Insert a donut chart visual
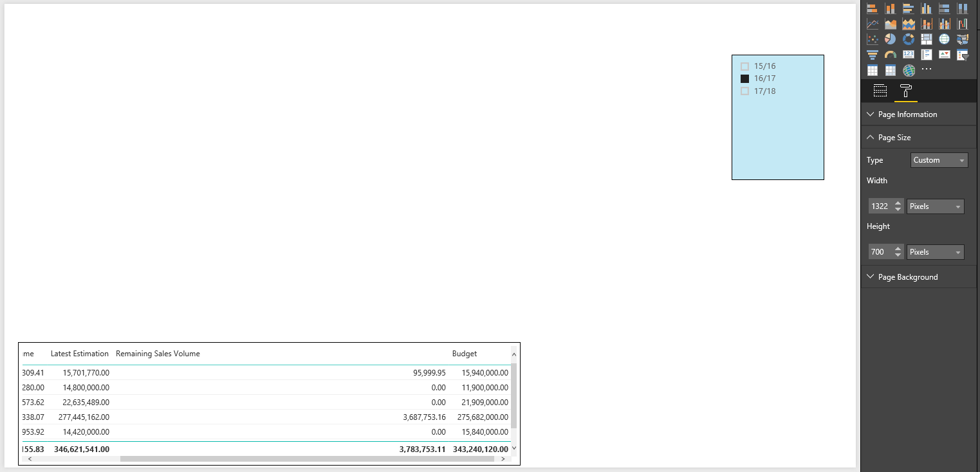This screenshot has height=472, width=980. [x=909, y=39]
